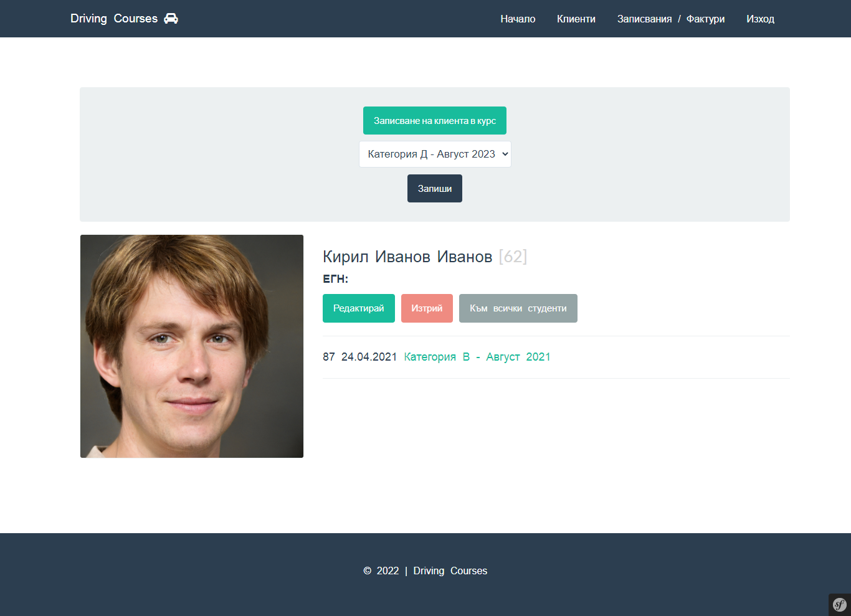Click the ЕГН label

tap(335, 279)
